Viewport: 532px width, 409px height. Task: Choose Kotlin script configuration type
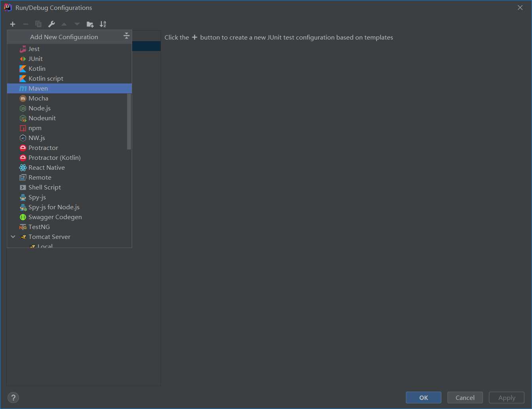[x=69, y=79]
